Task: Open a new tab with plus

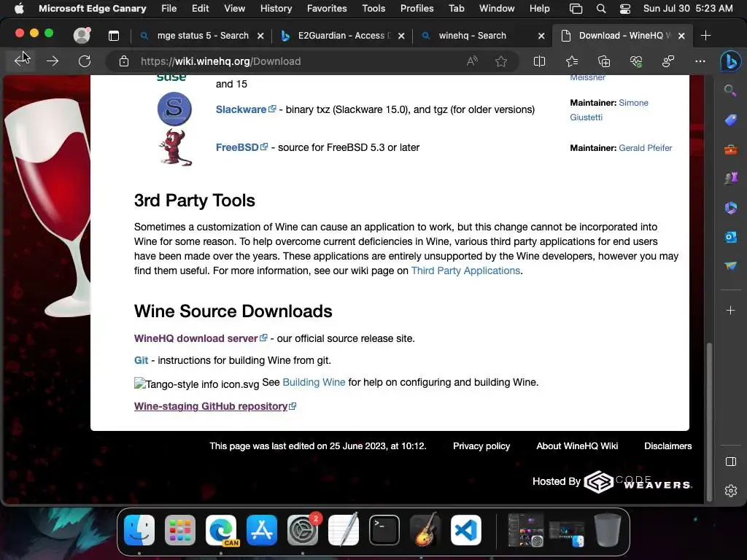Action: pos(705,36)
